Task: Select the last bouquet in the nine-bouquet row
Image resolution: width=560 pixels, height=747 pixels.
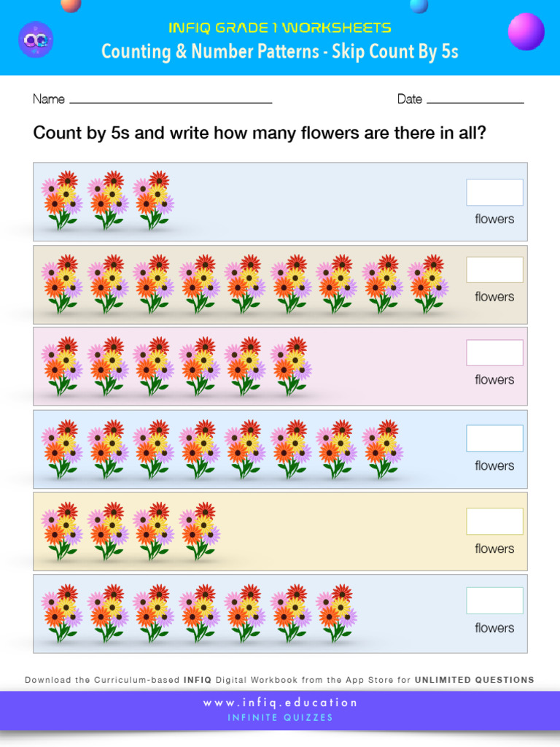Action: 427,284
